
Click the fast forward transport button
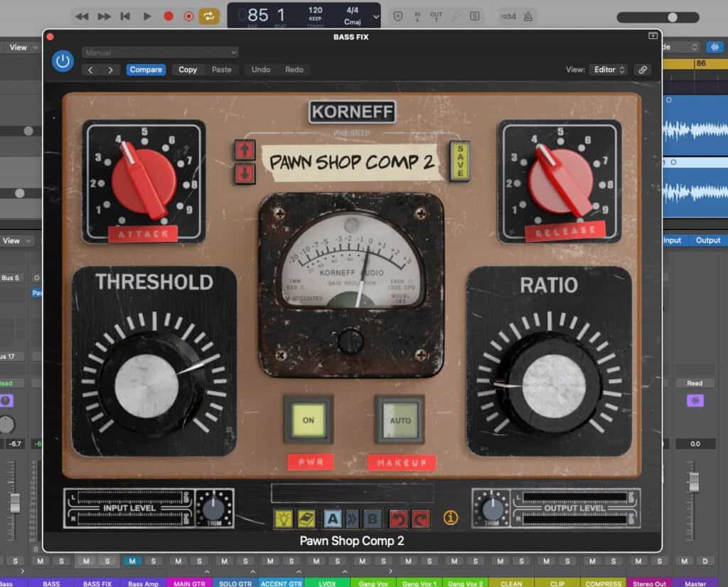(x=104, y=16)
